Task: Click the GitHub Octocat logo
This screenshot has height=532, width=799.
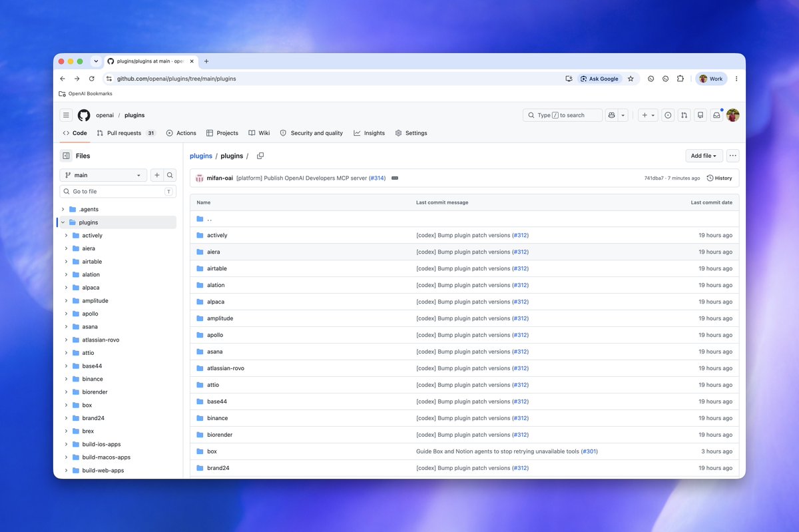Action: (84, 115)
